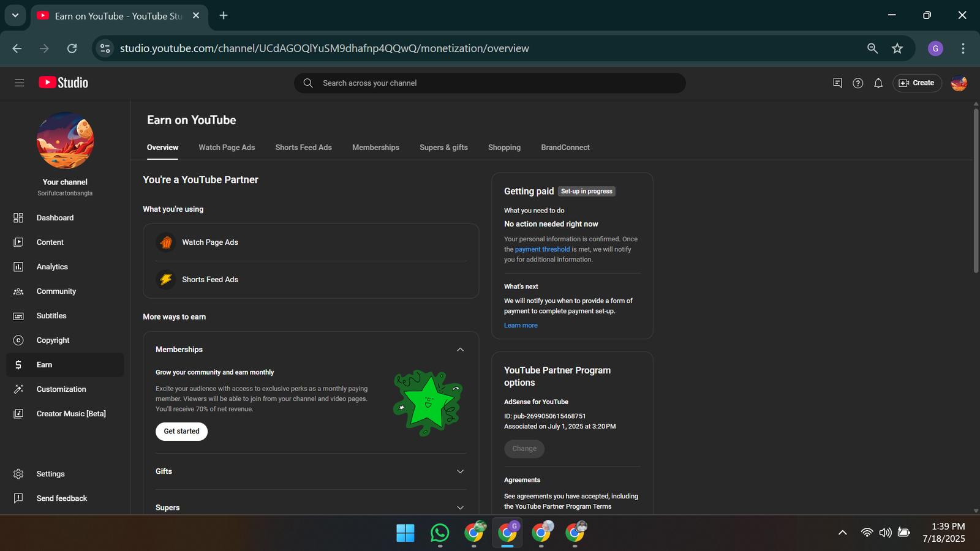Select the AdSense ID pub-2699050615468751 text
Image resolution: width=980 pixels, height=551 pixels.
pyautogui.click(x=545, y=416)
